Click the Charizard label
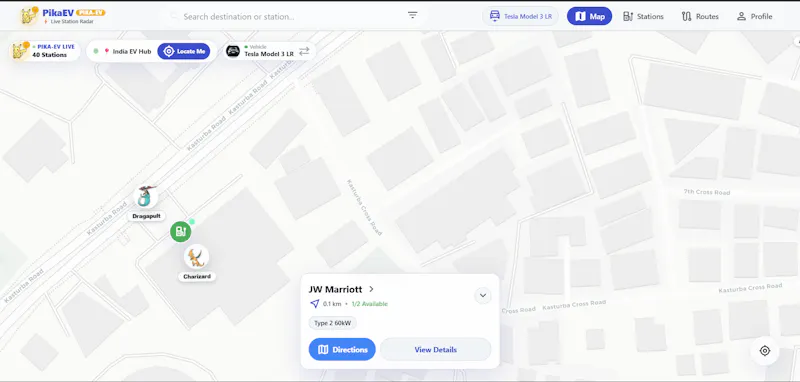The height and width of the screenshot is (382, 800). 197,276
